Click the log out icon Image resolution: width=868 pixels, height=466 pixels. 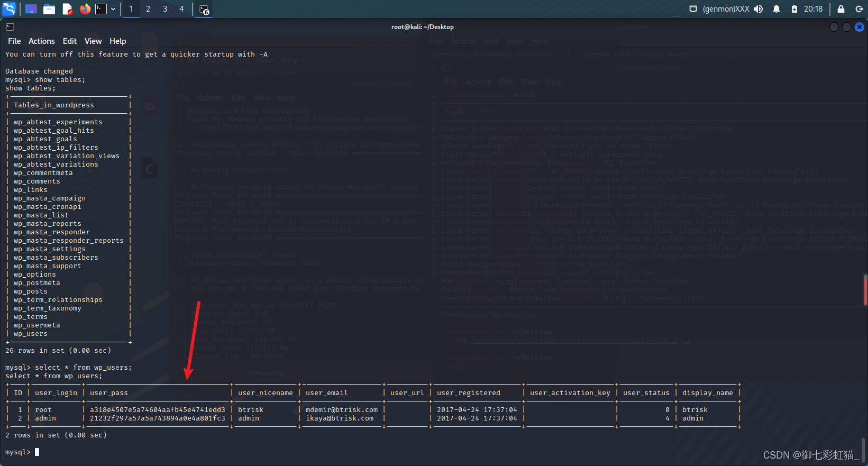click(859, 9)
